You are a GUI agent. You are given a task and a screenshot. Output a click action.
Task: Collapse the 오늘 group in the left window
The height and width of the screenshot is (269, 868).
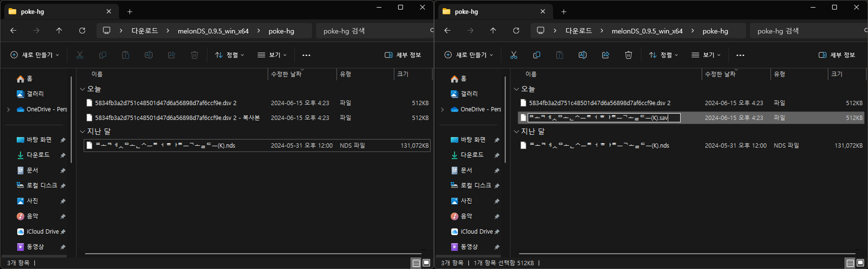(x=82, y=89)
